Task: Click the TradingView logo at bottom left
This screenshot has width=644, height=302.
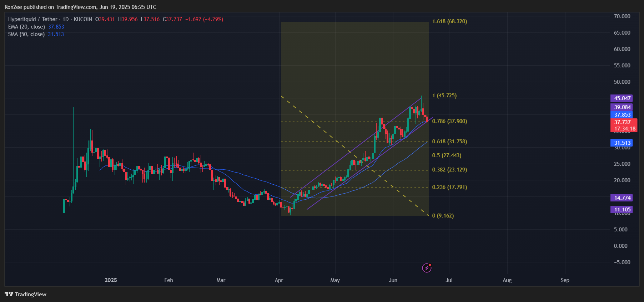Action: pyautogui.click(x=25, y=294)
